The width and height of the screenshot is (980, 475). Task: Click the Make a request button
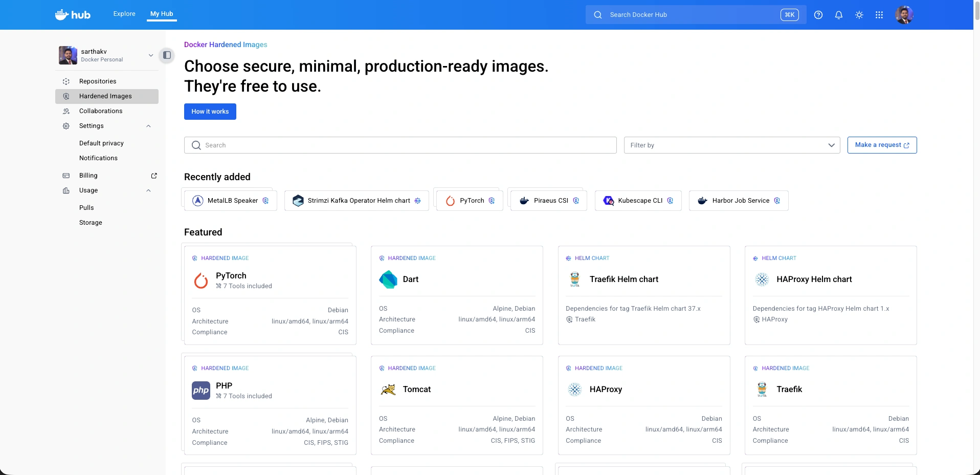point(882,145)
